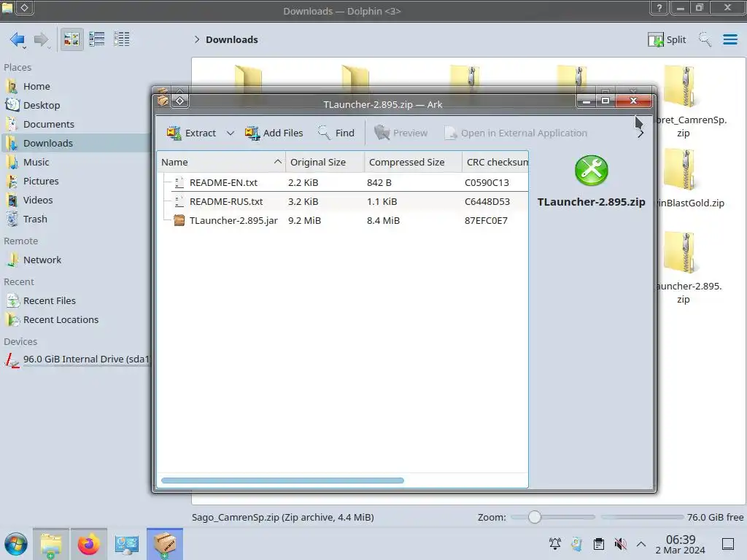Toggle Split view in Dolphin
Image resolution: width=747 pixels, height=560 pixels.
tap(667, 39)
